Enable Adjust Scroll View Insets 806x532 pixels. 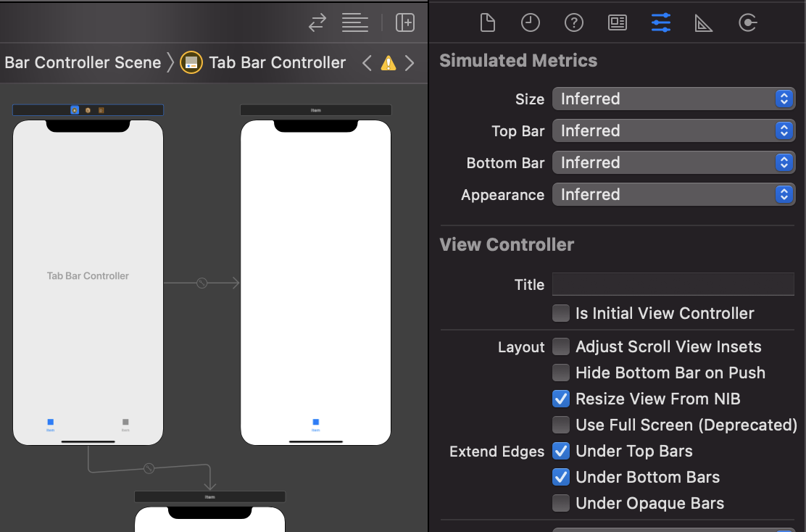[561, 346]
